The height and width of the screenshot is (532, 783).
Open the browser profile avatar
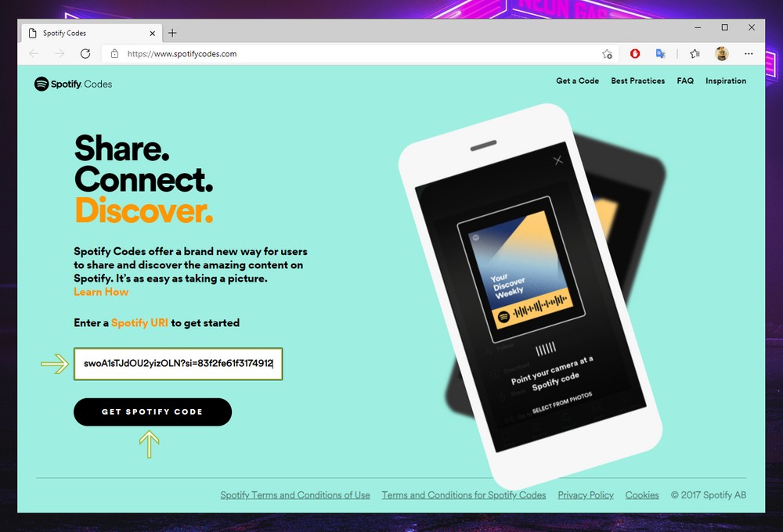point(722,53)
